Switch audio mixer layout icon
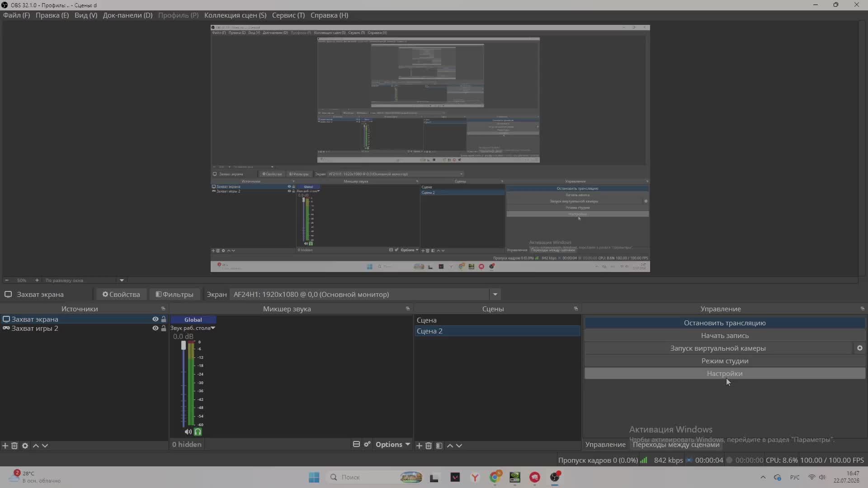Screen dimensions: 868x488 point(356,444)
